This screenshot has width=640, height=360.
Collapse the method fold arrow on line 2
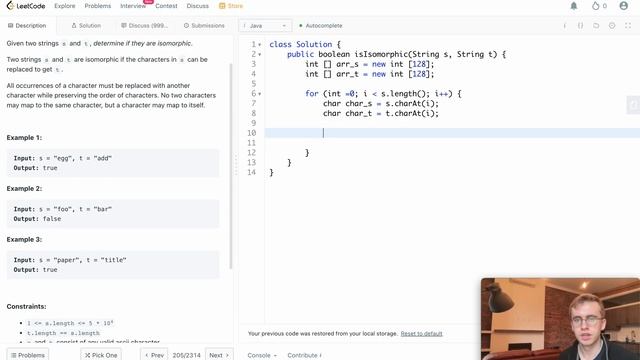tap(260, 54)
